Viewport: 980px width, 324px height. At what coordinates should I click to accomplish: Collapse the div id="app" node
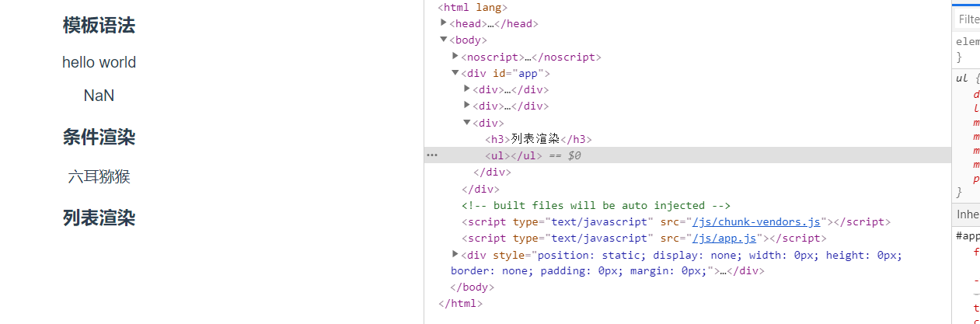pos(455,72)
